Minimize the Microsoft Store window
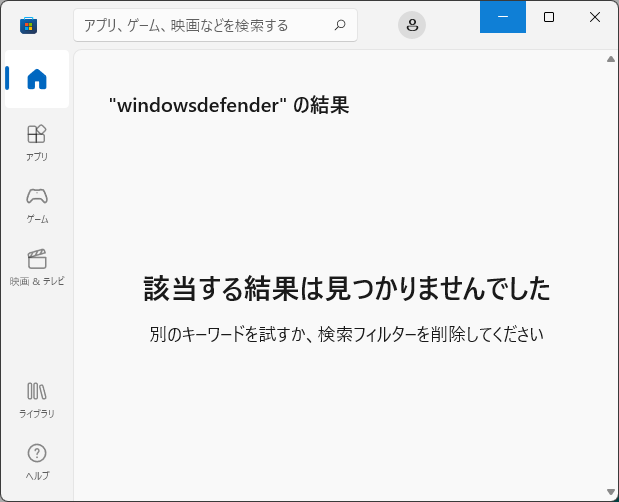The image size is (619, 502). [x=503, y=17]
